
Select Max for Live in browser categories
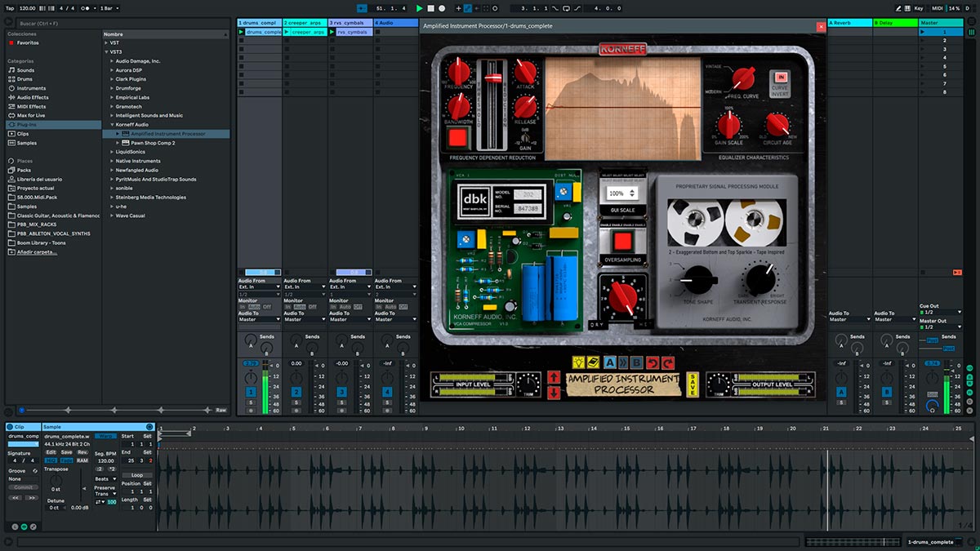pos(33,115)
